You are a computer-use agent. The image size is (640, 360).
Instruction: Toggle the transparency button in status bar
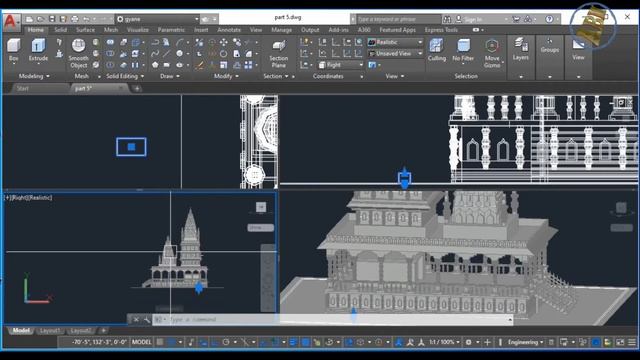[x=305, y=342]
